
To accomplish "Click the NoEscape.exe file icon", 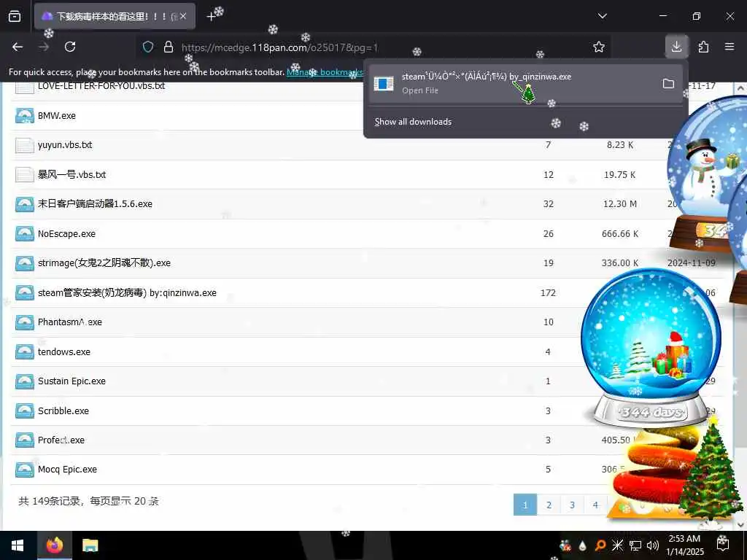I will click(24, 234).
